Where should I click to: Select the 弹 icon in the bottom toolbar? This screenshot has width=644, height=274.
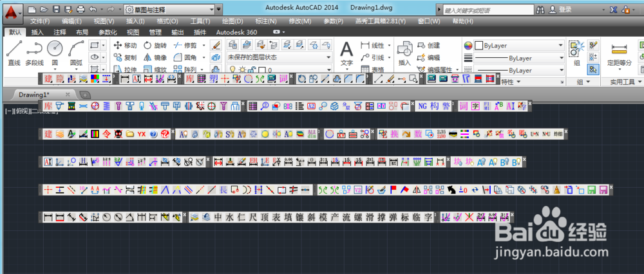tap(393, 217)
